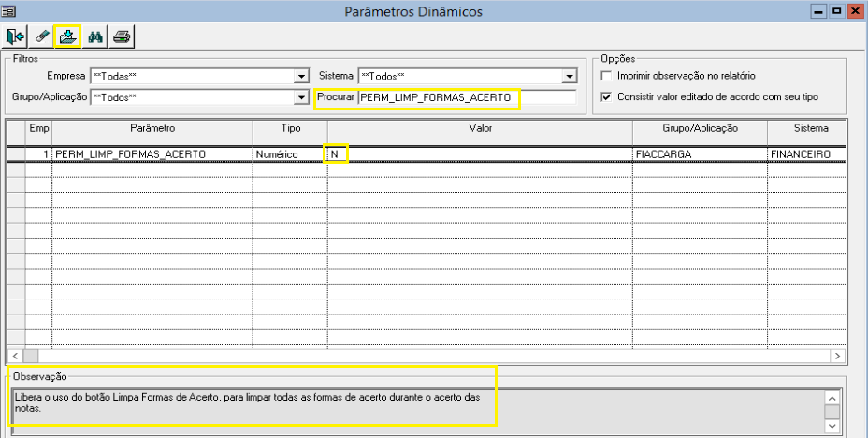Screen dimensions: 868x438
Task: Toggle Consistir valor editado checkbox
Action: click(x=607, y=97)
